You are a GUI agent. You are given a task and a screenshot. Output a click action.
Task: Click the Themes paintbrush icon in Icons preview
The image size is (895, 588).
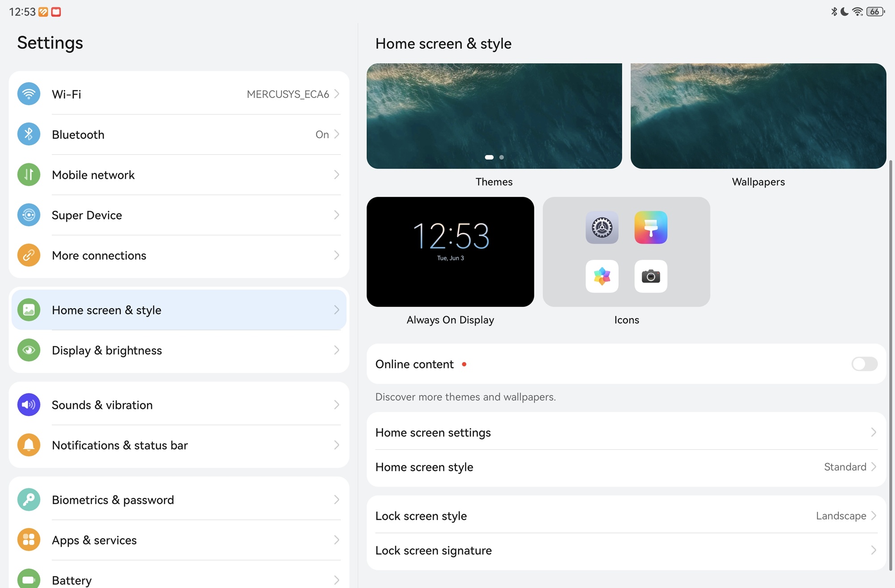[x=651, y=227]
